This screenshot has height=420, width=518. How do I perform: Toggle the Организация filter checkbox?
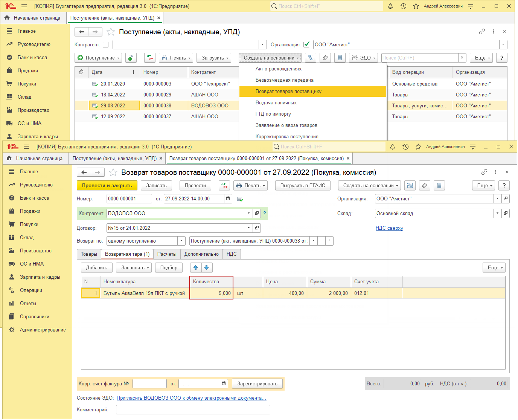(x=306, y=44)
